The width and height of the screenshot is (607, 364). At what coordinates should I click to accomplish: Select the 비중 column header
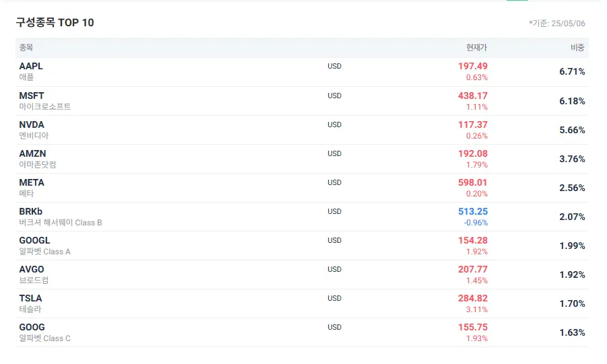point(577,48)
